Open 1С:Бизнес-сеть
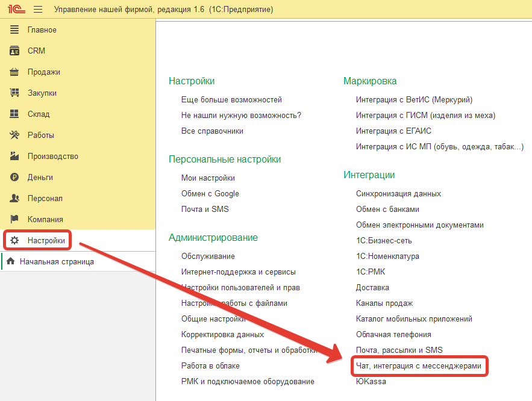This screenshot has height=401, width=532. [384, 241]
